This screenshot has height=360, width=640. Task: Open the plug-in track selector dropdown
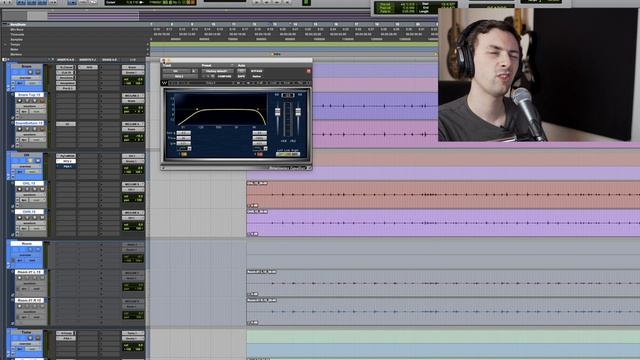(177, 71)
